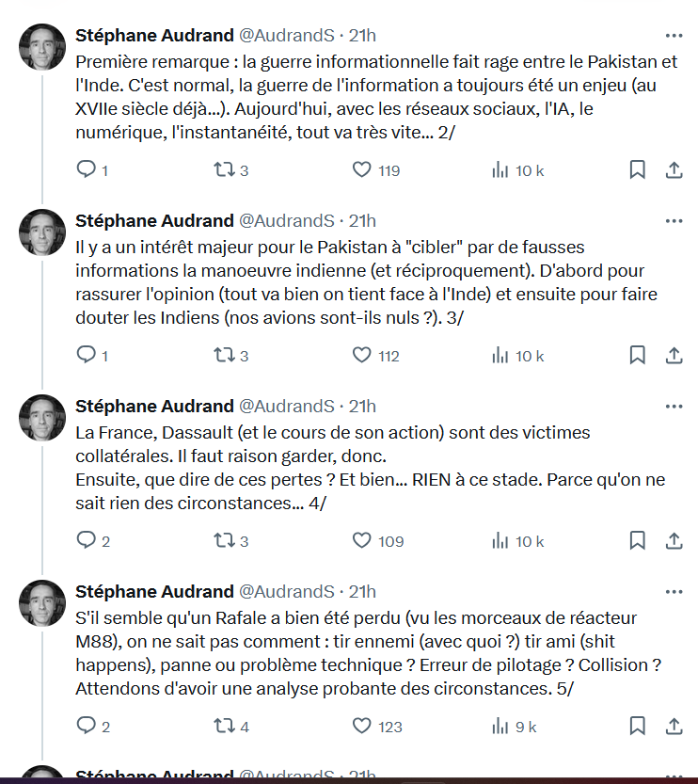This screenshot has width=698, height=784.
Task: Share the Dassault tweet ending in 4/
Action: pyautogui.click(x=674, y=541)
